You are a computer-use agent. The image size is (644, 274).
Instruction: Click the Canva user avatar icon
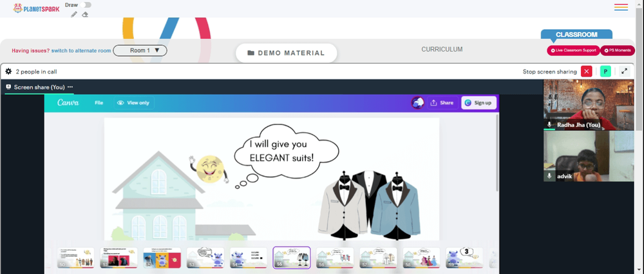click(x=418, y=103)
